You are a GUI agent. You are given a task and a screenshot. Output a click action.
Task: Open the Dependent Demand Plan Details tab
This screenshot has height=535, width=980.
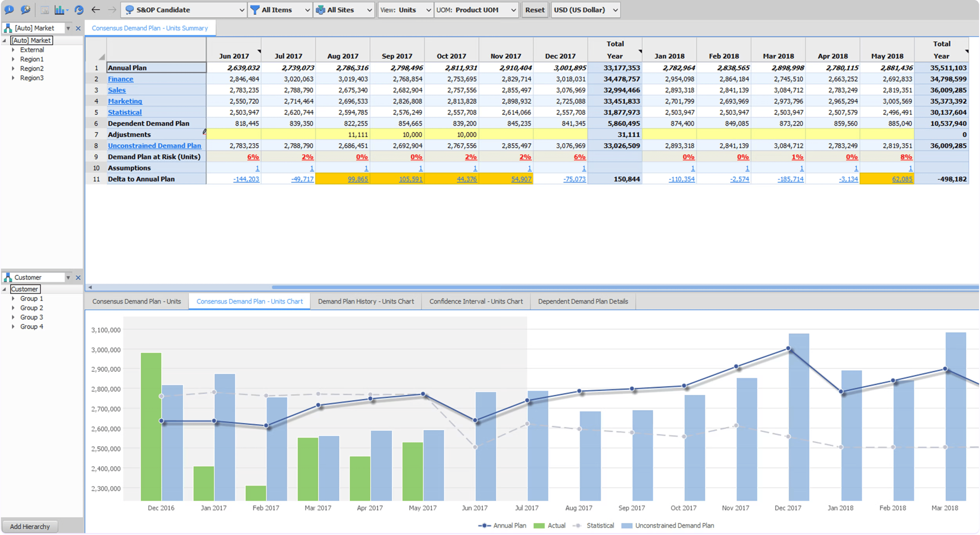[583, 301]
